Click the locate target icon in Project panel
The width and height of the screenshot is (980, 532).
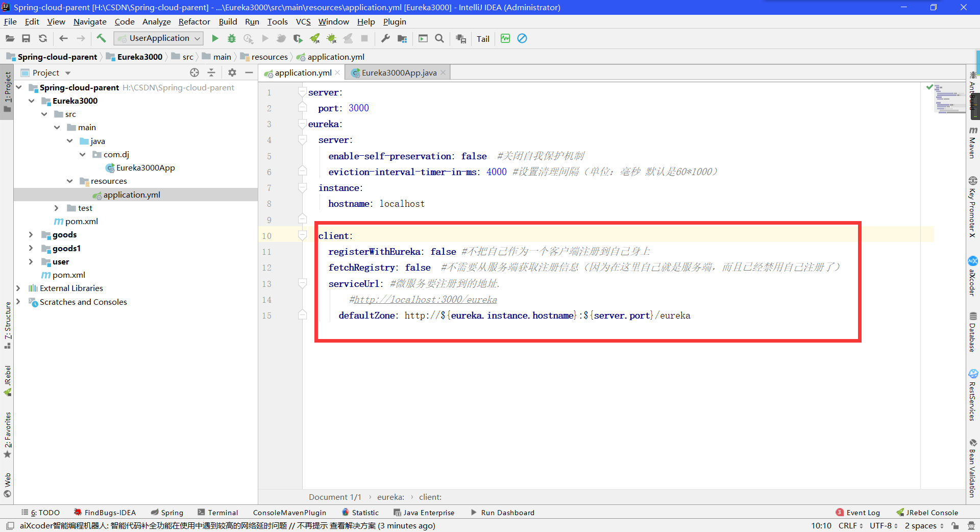click(x=194, y=72)
